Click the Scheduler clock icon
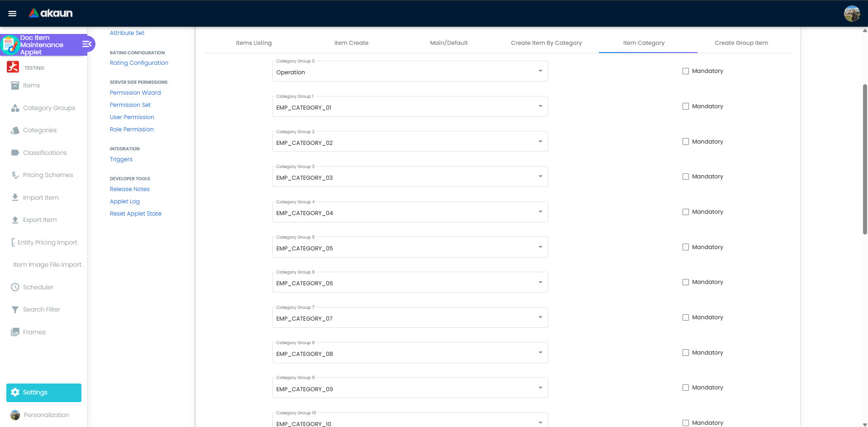868x427 pixels. point(15,288)
